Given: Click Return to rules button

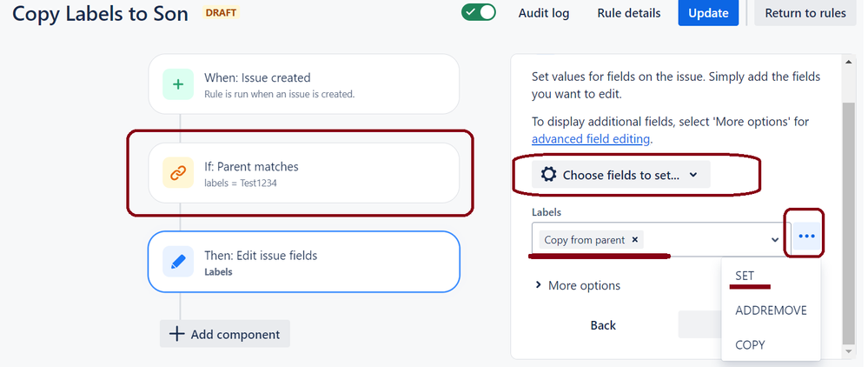Looking at the screenshot, I should (x=805, y=13).
